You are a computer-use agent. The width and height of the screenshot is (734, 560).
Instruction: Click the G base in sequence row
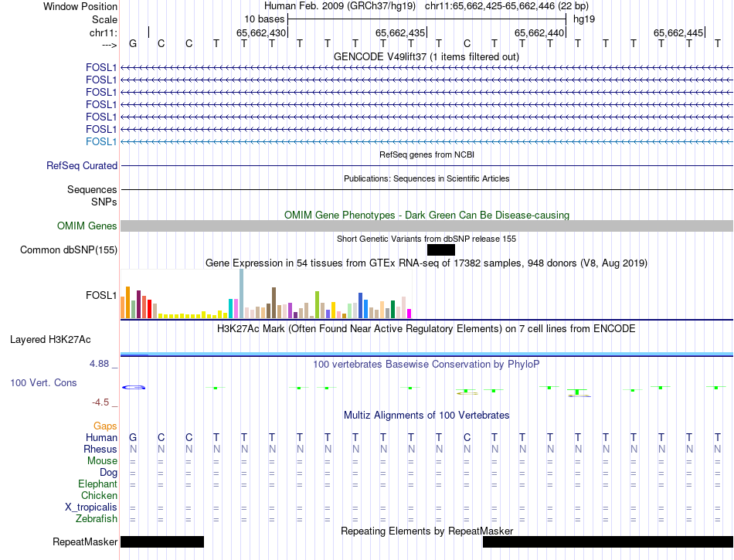(x=133, y=43)
